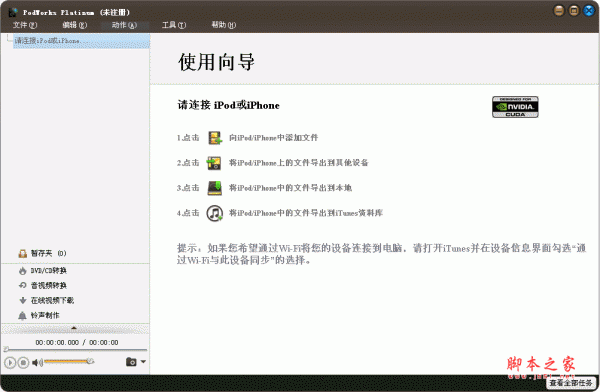The height and width of the screenshot is (392, 600).
Task: Take a snapshot with the camera icon
Action: [x=131, y=362]
